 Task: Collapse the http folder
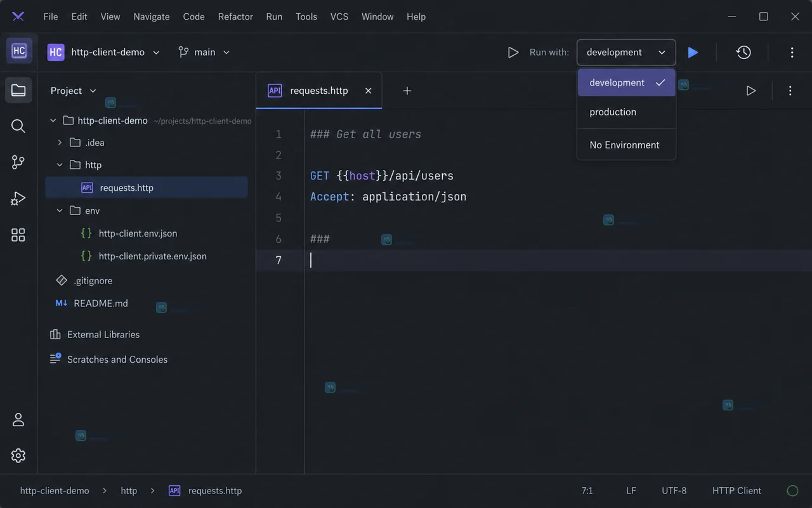(x=60, y=164)
